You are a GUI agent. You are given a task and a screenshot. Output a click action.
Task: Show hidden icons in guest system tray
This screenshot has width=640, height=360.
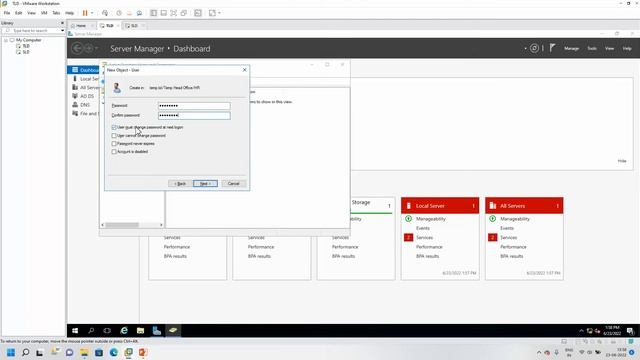coord(581,331)
